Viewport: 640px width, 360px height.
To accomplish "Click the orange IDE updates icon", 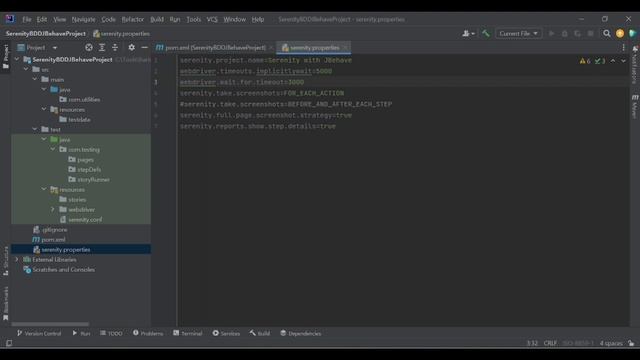I will (x=620, y=34).
